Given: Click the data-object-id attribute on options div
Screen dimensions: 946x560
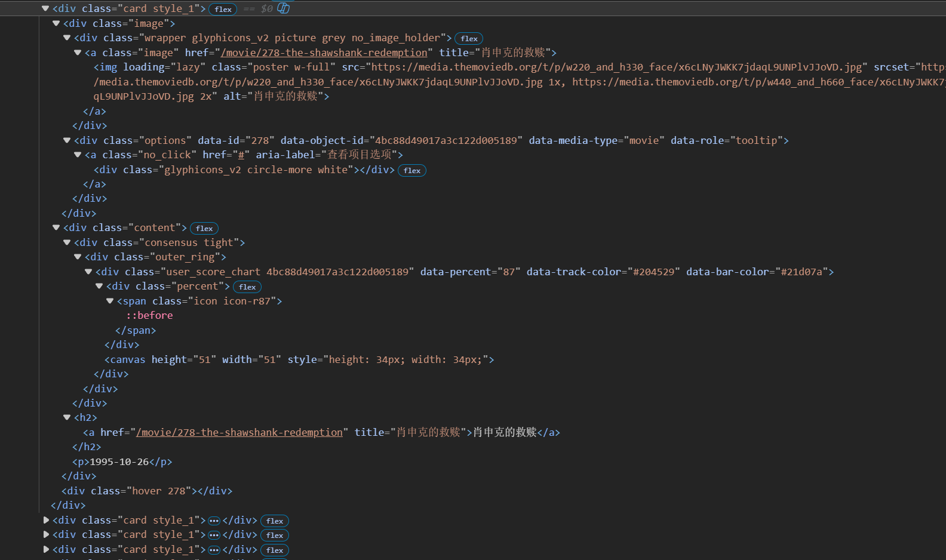Looking at the screenshot, I should (x=401, y=140).
